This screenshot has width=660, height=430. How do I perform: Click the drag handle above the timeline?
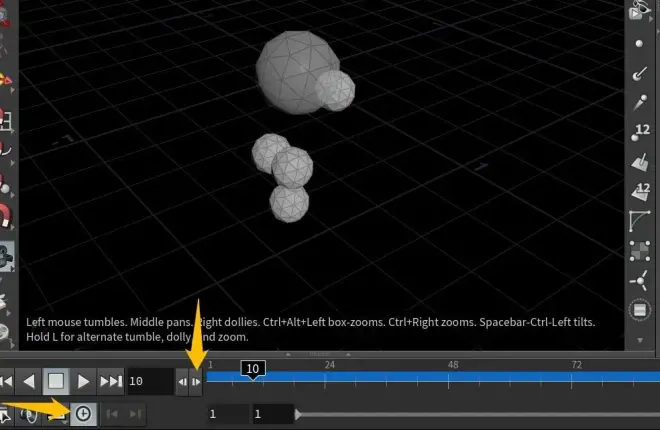coord(318,354)
